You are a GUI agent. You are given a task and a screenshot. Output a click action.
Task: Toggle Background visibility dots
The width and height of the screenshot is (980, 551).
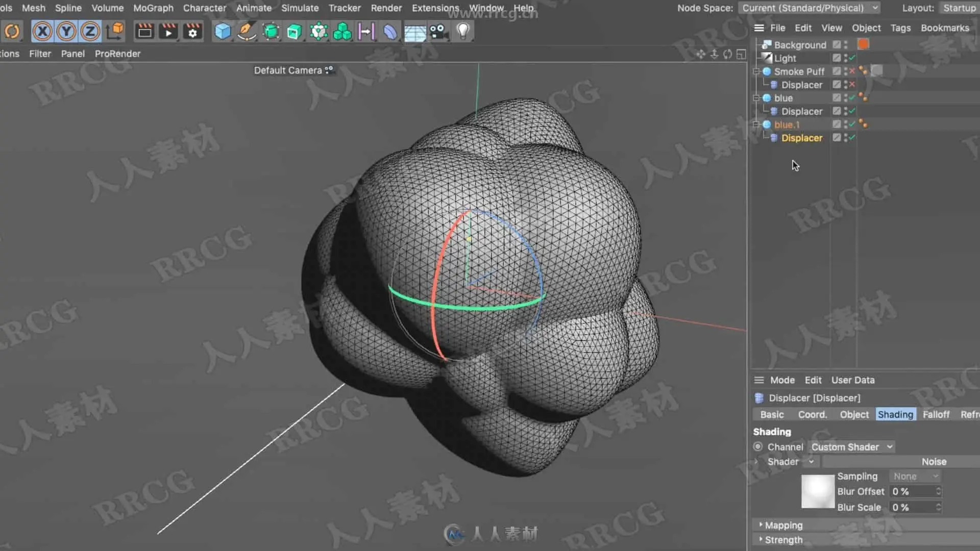click(x=846, y=45)
